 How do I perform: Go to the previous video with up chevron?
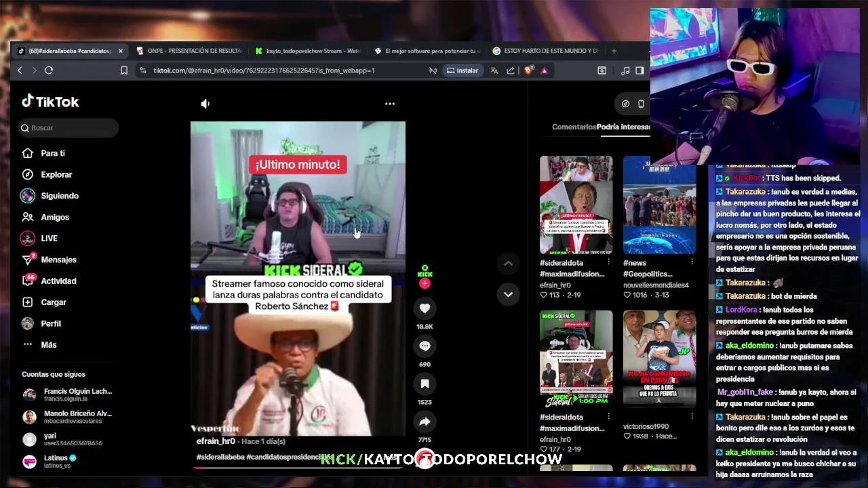click(508, 263)
